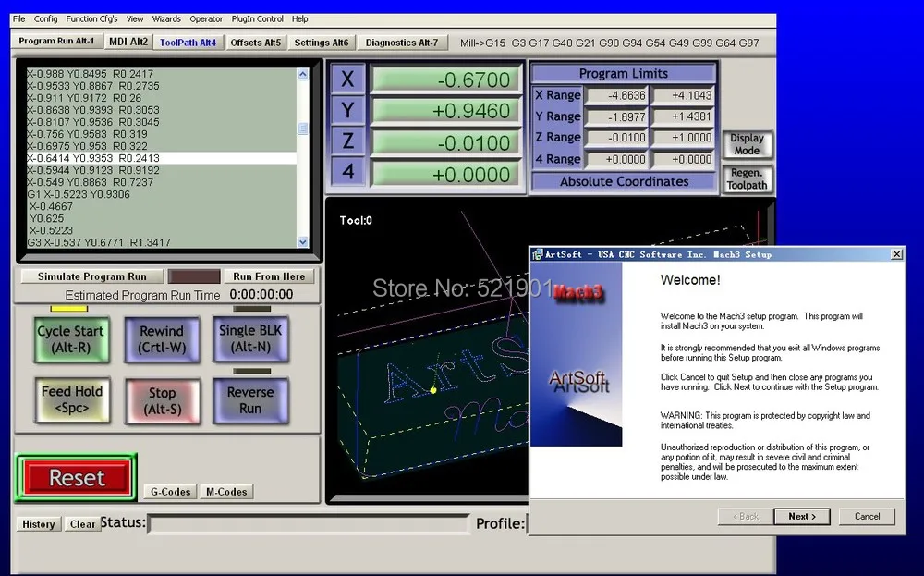Click the Status message field
The width and height of the screenshot is (924, 576).
(x=309, y=524)
